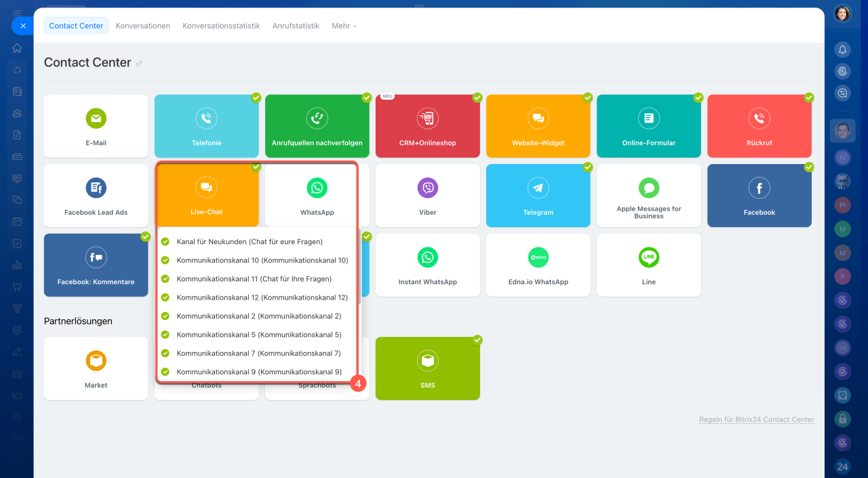The height and width of the screenshot is (478, 868).
Task: Open Edna.io WhatsApp tile
Action: [x=538, y=265]
